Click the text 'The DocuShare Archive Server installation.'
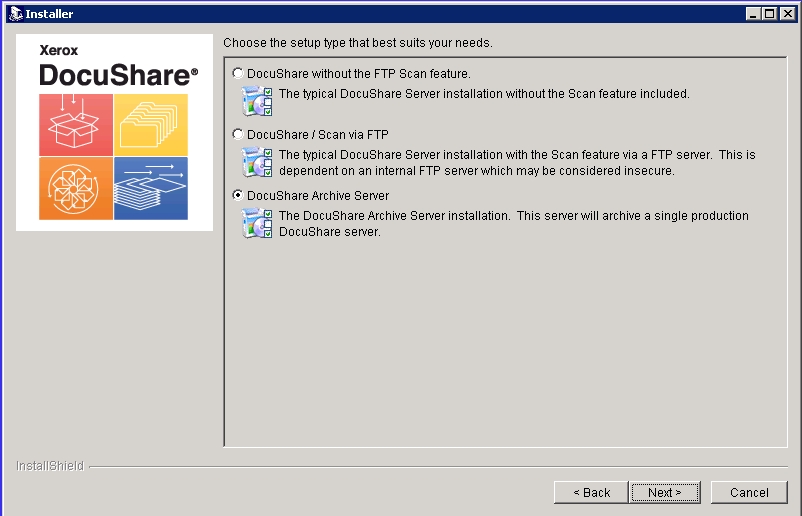802x516 pixels. point(394,216)
